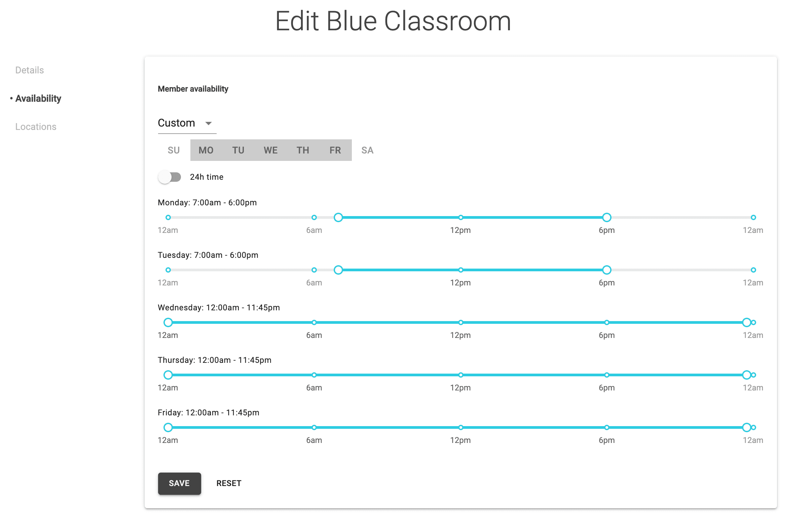Toggle the 24h time switch

tap(170, 177)
